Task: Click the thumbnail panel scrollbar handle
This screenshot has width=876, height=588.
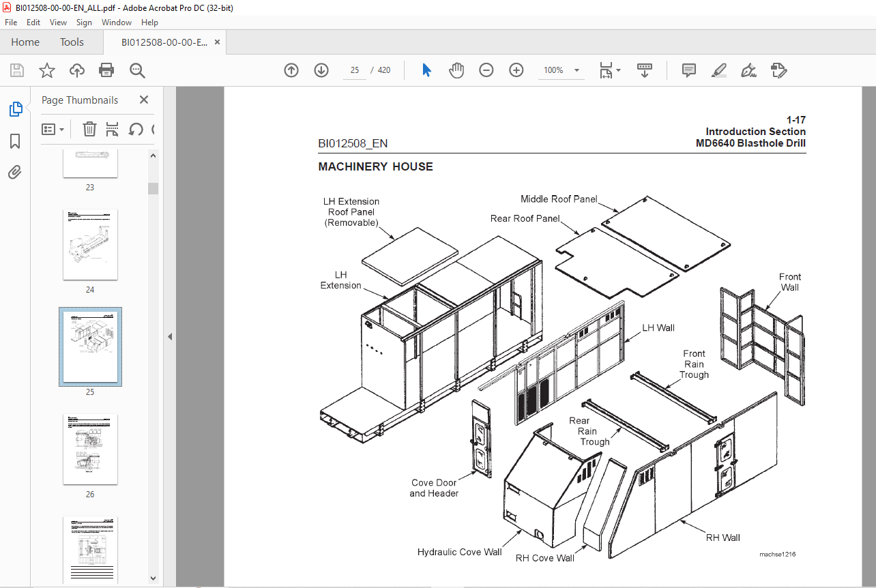Action: point(154,189)
